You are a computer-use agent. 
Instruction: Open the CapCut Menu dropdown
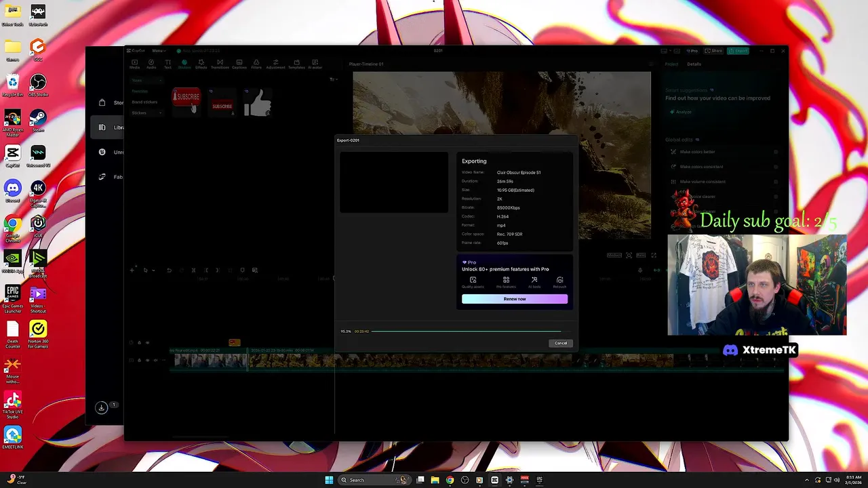click(159, 51)
